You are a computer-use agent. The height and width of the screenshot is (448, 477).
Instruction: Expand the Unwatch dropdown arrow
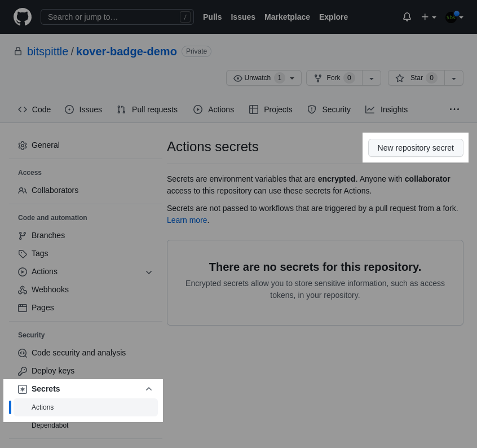coord(292,78)
